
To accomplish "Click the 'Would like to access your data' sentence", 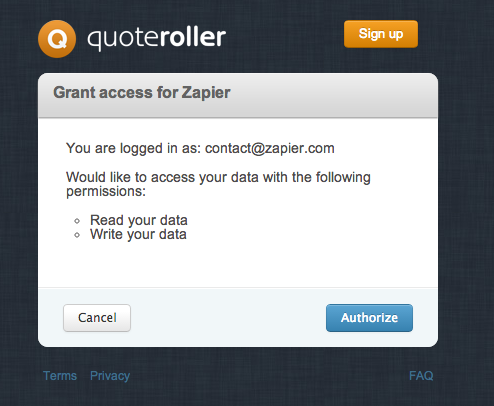I will tap(218, 177).
